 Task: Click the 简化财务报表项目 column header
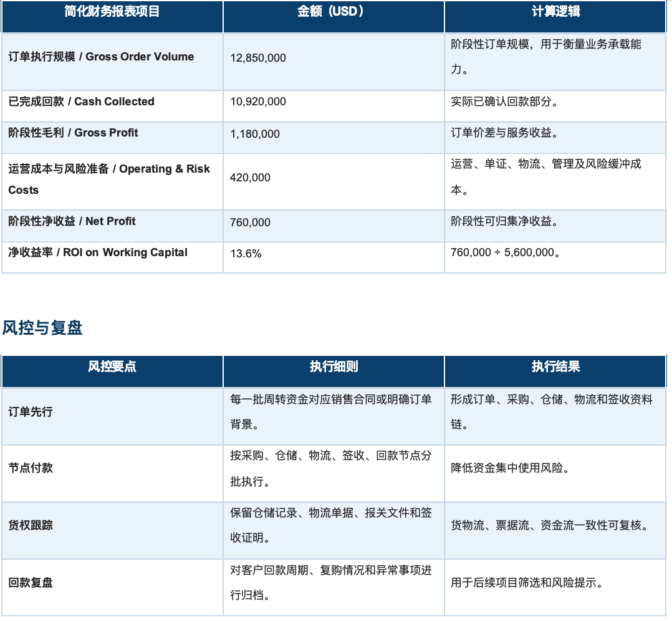[112, 12]
